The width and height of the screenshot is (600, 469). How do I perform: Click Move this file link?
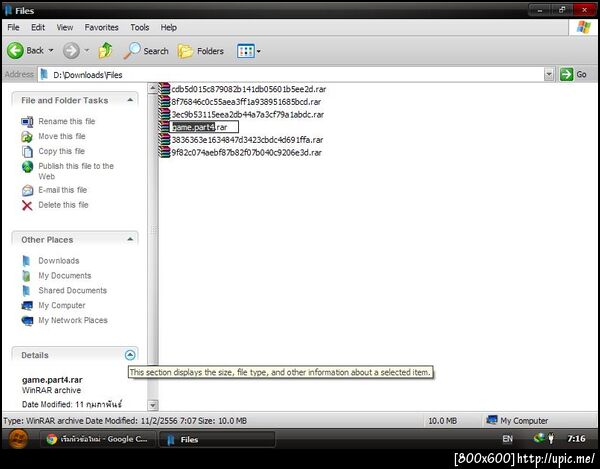(x=62, y=136)
